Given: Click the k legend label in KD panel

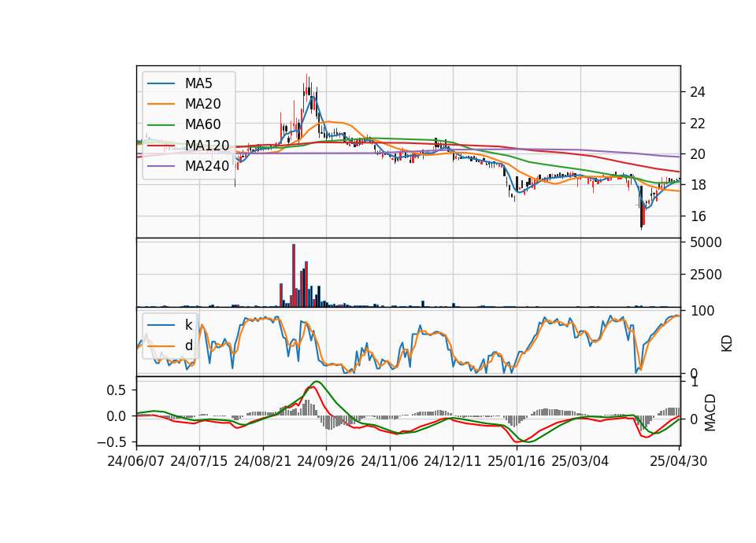Looking at the screenshot, I should (188, 325).
